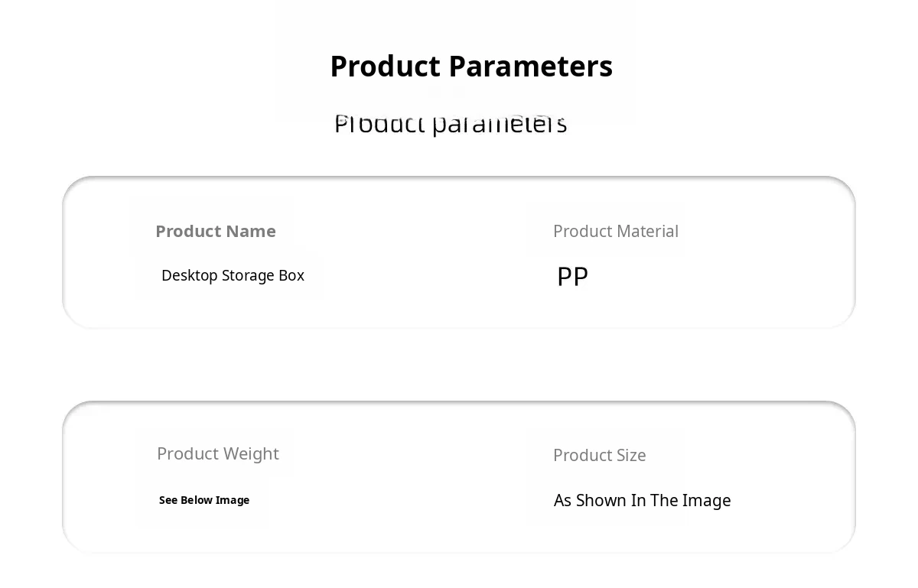Click the word "Desktop" in the product name

tap(189, 275)
